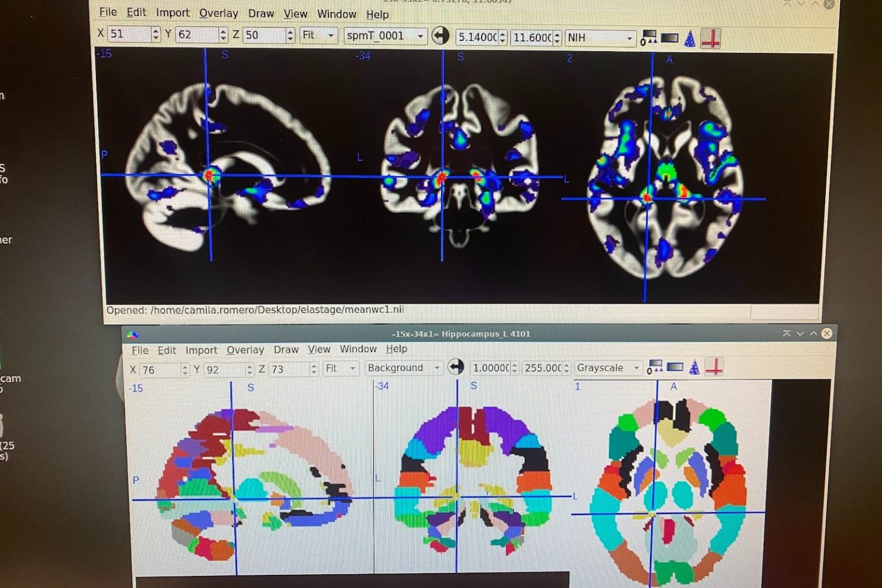Open Draw menu in Hippocampus window
This screenshot has width=882, height=588.
coord(285,350)
